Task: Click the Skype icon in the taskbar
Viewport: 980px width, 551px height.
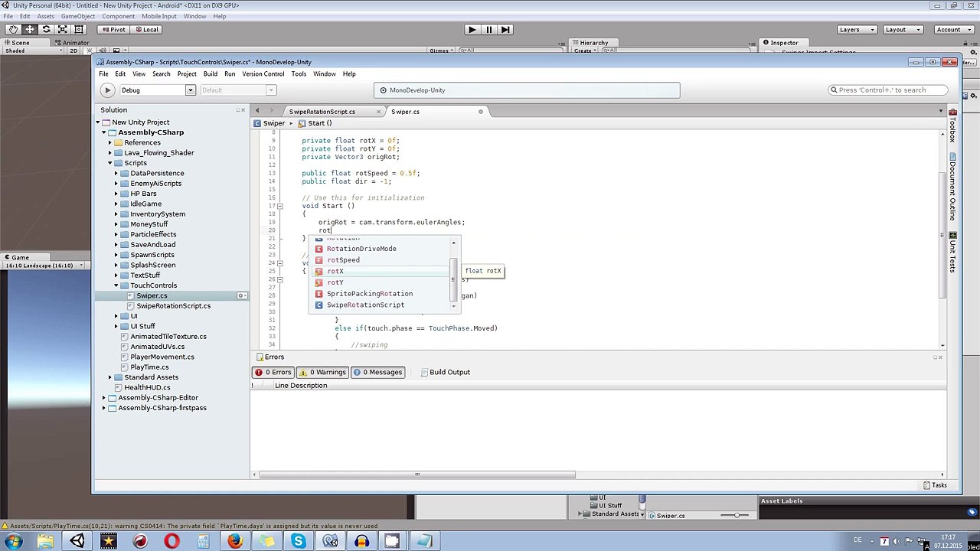Action: tap(298, 541)
